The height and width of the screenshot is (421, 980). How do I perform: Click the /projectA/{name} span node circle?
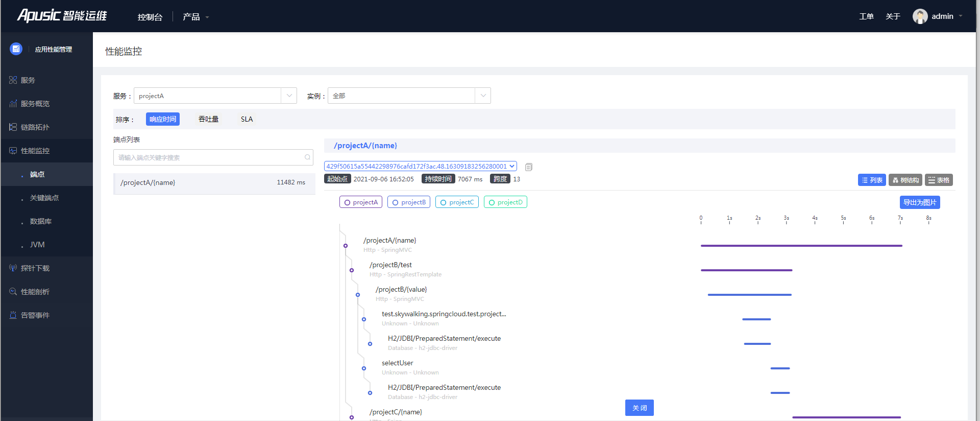click(x=346, y=246)
